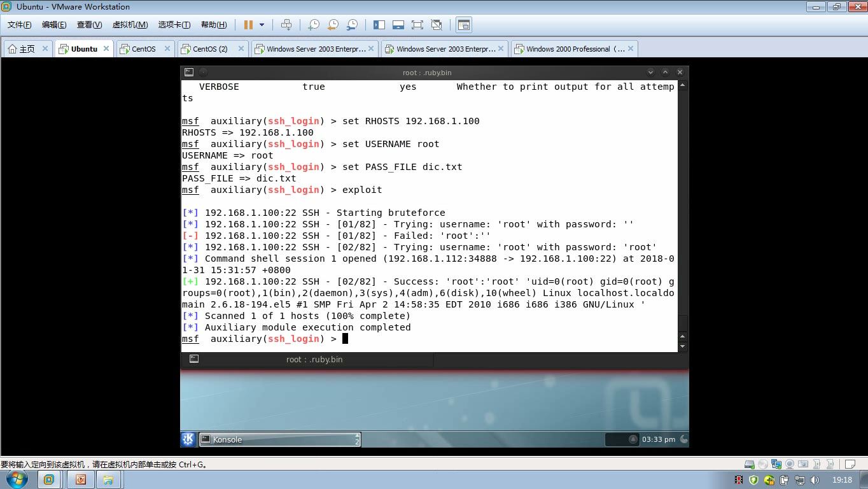Click the msf prompt cursor in the terminal

(346, 339)
